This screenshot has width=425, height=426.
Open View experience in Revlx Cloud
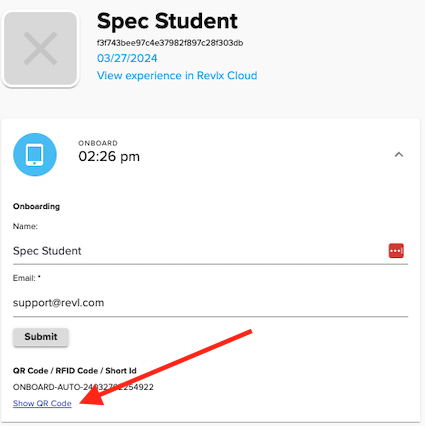(x=177, y=76)
